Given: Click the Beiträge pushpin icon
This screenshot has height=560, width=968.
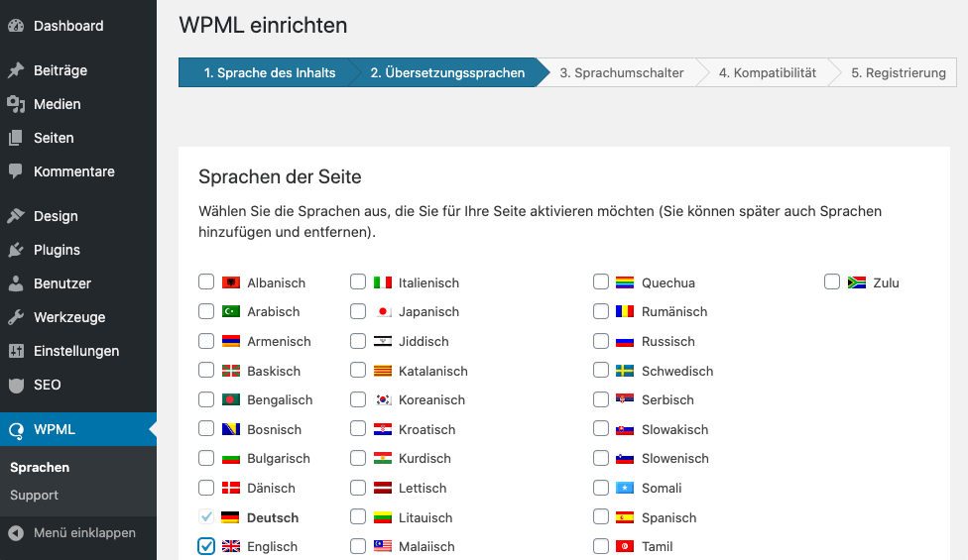Looking at the screenshot, I should point(16,70).
